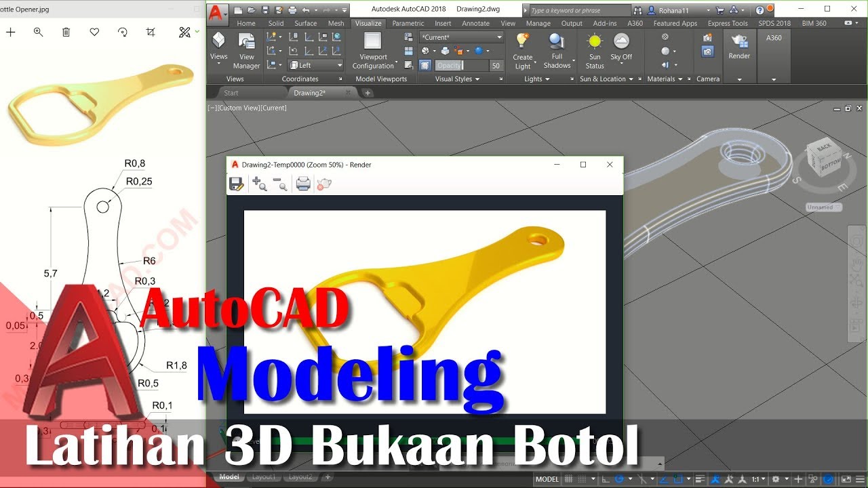The height and width of the screenshot is (488, 868).
Task: Click the Materials Browser icon in Materials panel
Action: coord(665,37)
